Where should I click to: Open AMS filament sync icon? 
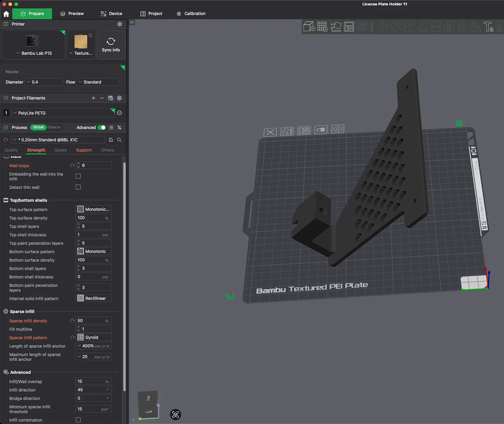pyautogui.click(x=111, y=98)
